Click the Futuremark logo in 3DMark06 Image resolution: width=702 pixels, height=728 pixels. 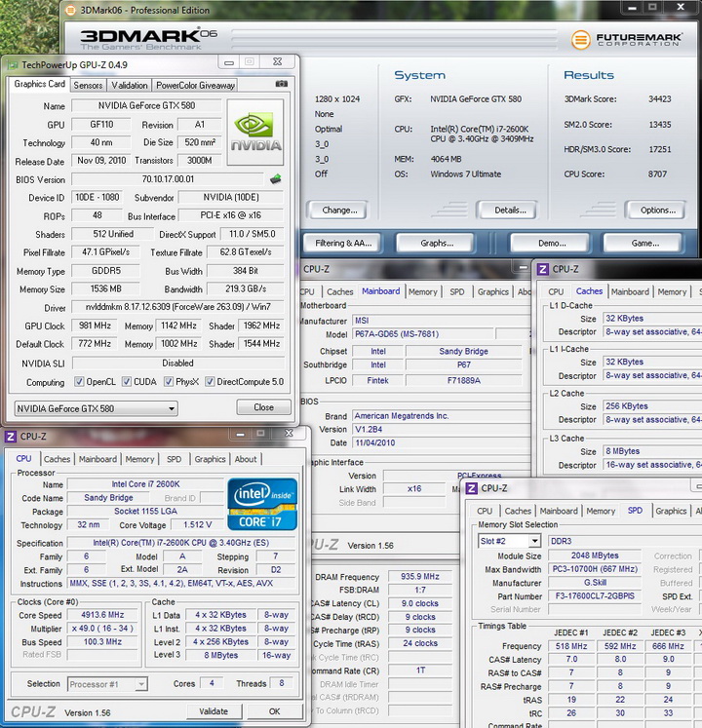[627, 39]
